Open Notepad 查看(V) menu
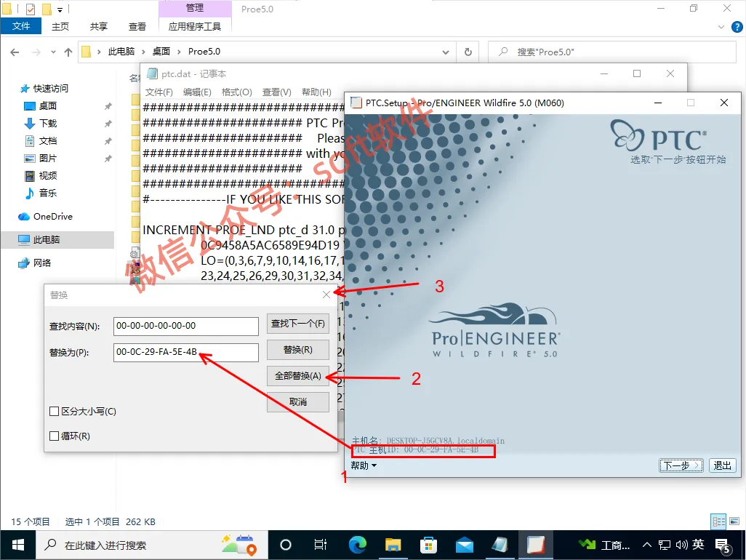 coord(276,92)
